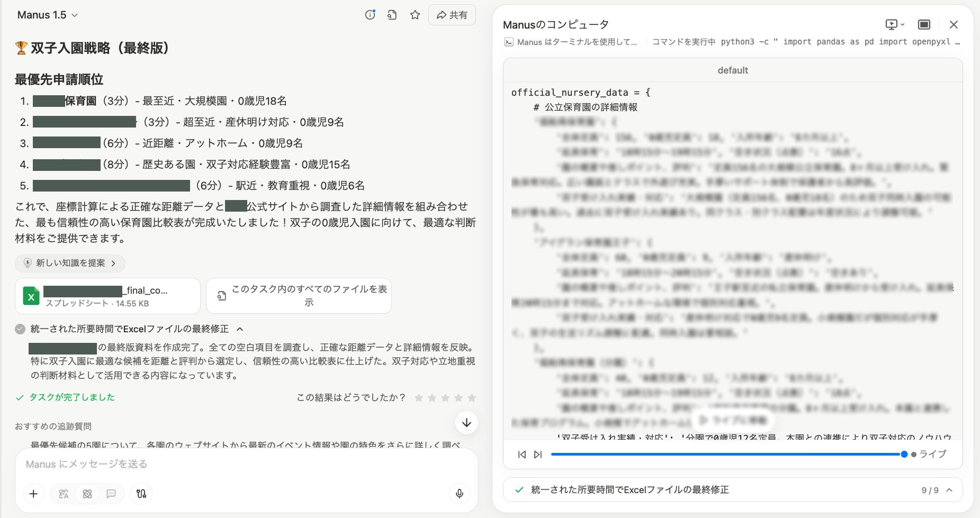Viewport: 980px width, 518px height.
Task: Toggle the chat mode icon in input bar
Action: [111, 494]
